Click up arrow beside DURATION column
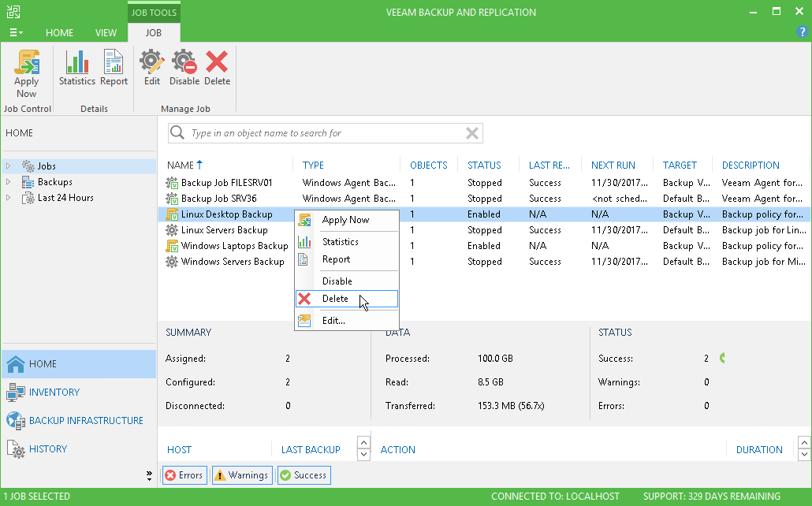The height and width of the screenshot is (506, 812). [803, 443]
